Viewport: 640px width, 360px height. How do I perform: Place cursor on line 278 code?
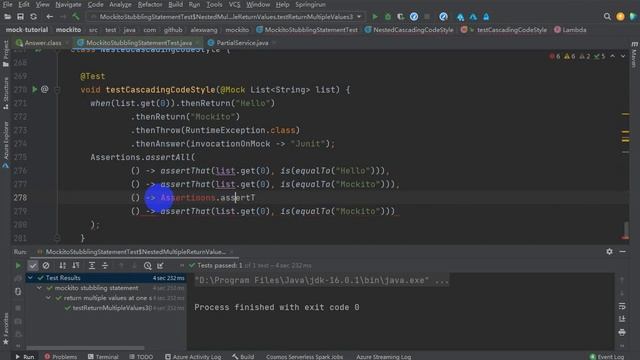coord(193,198)
